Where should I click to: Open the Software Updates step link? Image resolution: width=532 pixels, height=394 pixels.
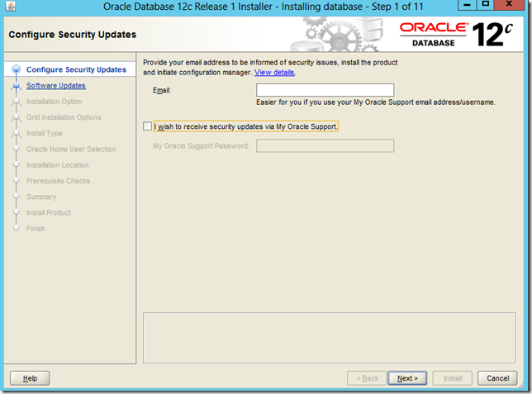click(56, 86)
